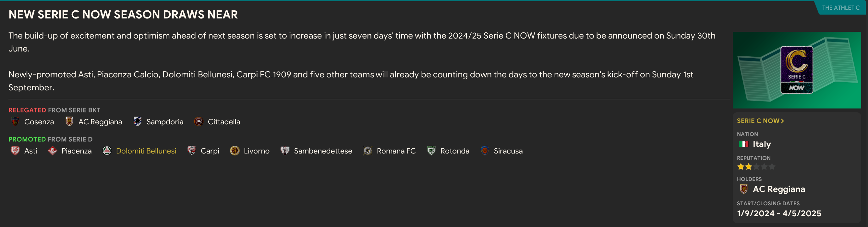868x227 pixels.
Task: Click the Italy flag icon
Action: pos(743,144)
